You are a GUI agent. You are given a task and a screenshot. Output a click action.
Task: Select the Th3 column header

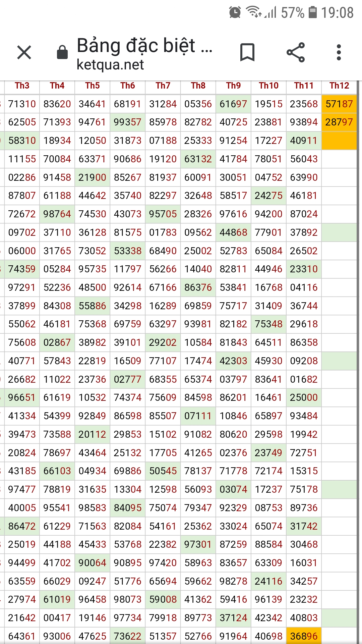22,86
